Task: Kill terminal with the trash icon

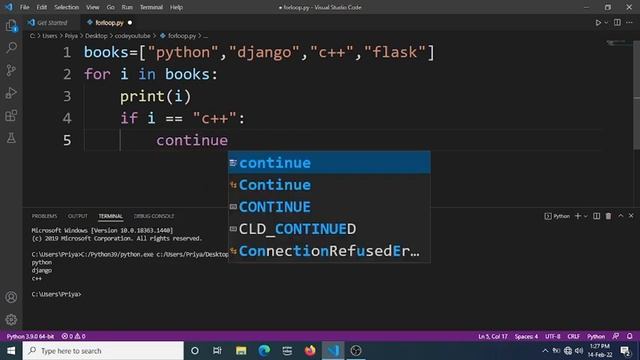Action: coord(608,216)
